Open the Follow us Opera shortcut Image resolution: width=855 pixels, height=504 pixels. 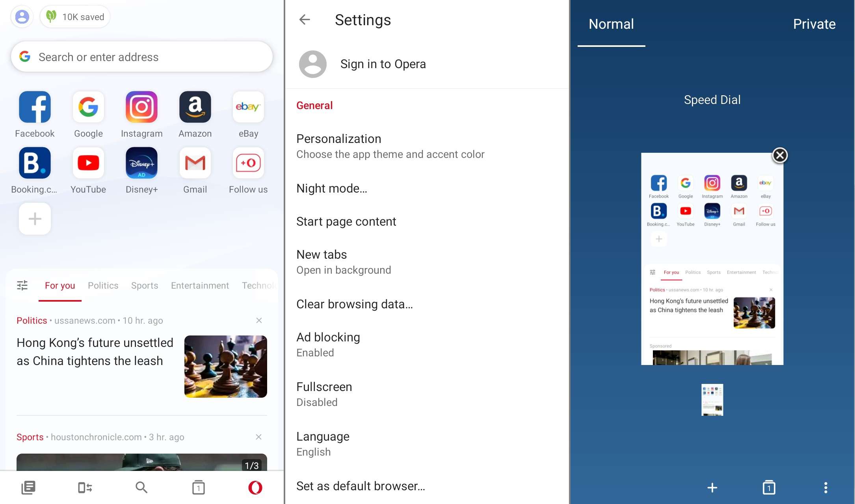tap(248, 170)
